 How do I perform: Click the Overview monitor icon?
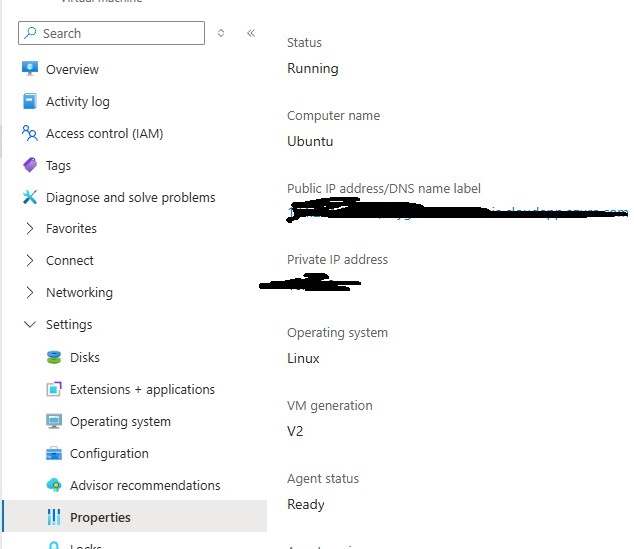click(x=30, y=69)
